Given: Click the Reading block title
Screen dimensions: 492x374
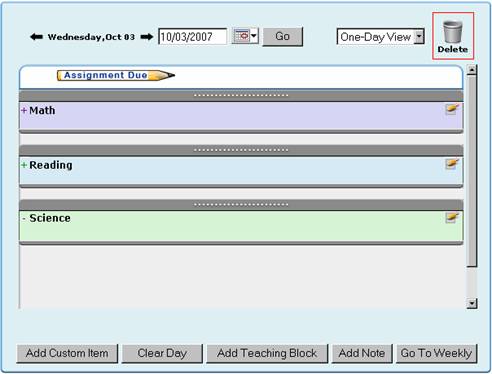Looking at the screenshot, I should (51, 165).
